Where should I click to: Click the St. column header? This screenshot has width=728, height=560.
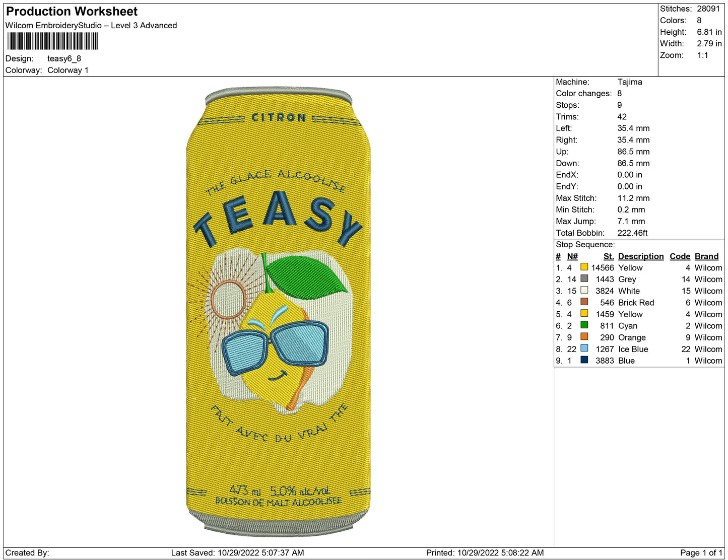[x=608, y=256]
